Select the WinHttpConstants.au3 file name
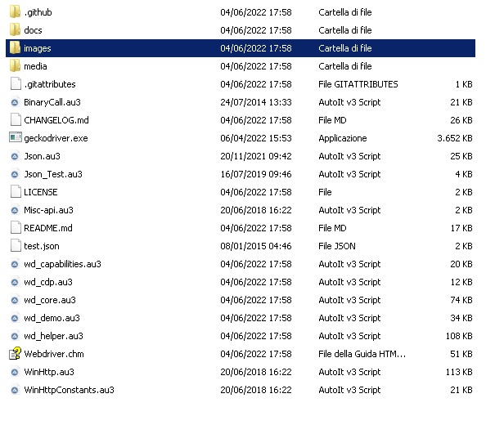 pos(69,390)
